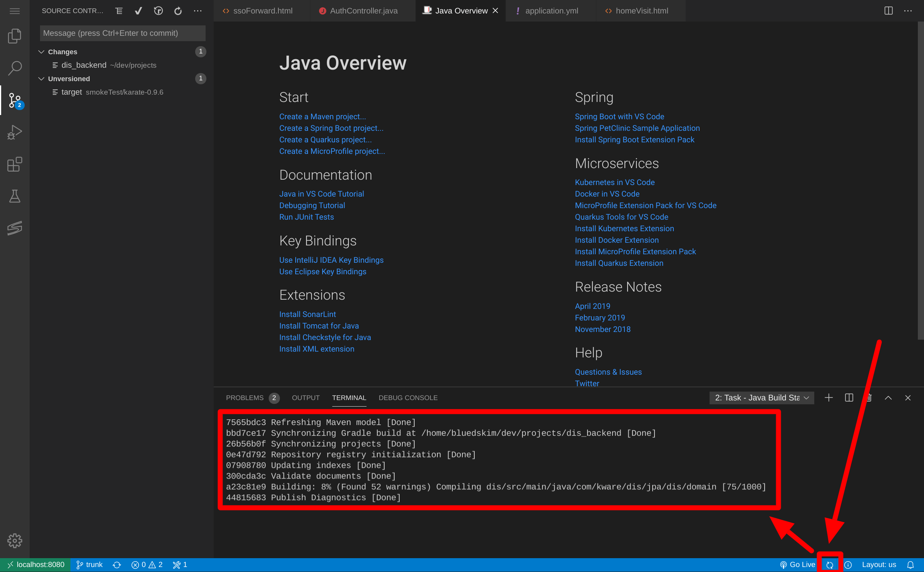Open the Run and Debug view
The image size is (924, 572).
[x=15, y=132]
